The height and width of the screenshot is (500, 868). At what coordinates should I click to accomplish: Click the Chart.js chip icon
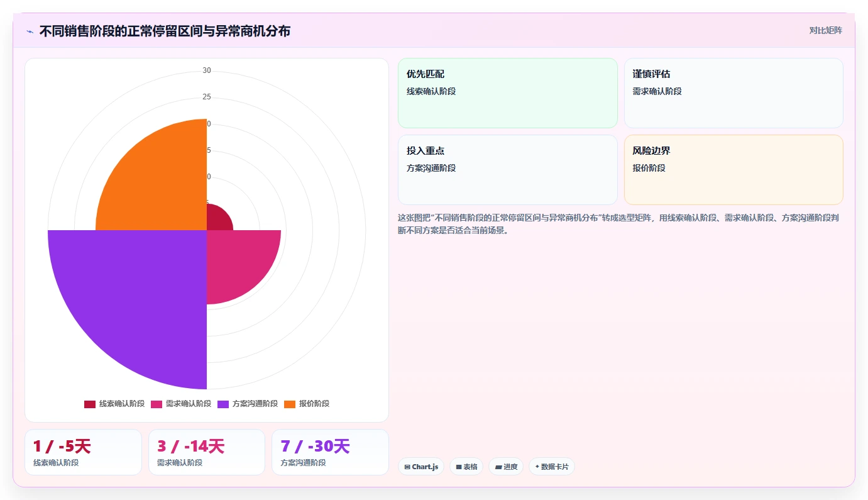point(407,467)
